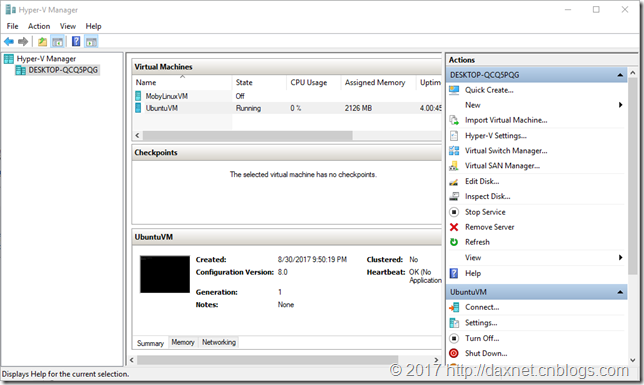Select the UbuntuVM row name
Image resolution: width=644 pixels, height=385 pixels.
coord(162,108)
